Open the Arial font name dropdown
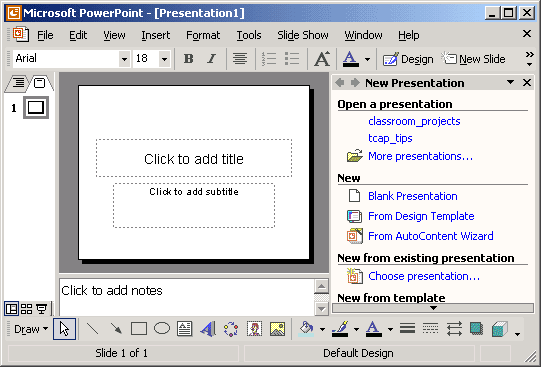The width and height of the screenshot is (541, 367). click(x=124, y=59)
